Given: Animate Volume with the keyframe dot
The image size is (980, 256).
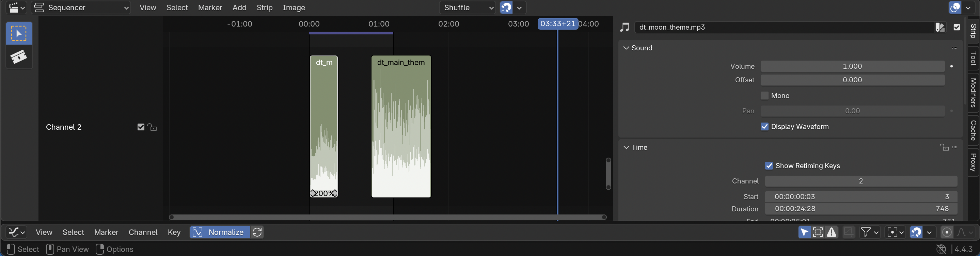Looking at the screenshot, I should pos(952,66).
